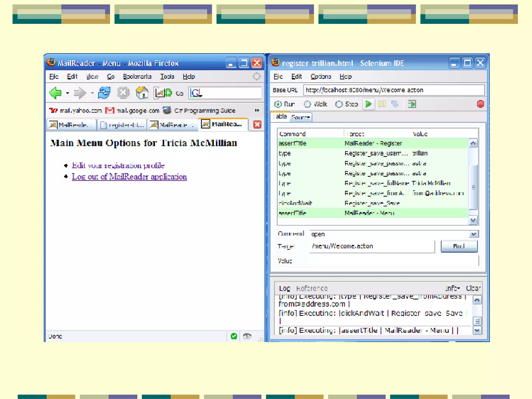Click the Firefox Home icon
The width and height of the screenshot is (532, 399).
(142, 93)
